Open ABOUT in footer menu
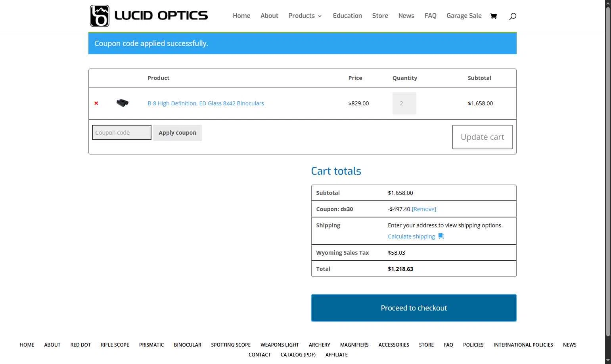The image size is (611, 364). click(52, 345)
